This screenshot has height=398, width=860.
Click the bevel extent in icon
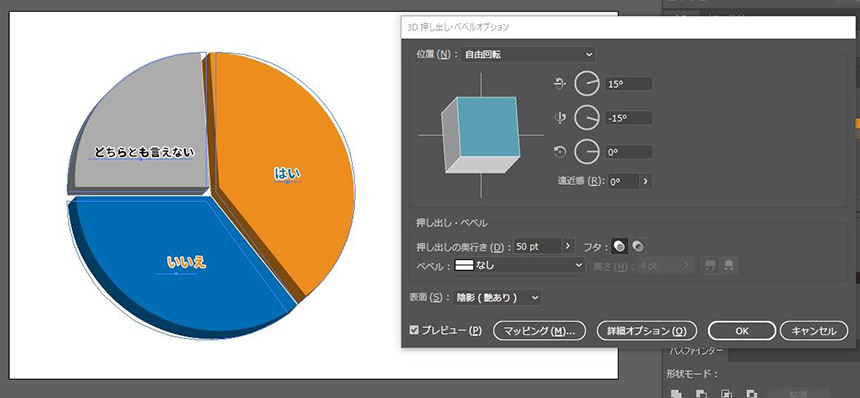point(728,265)
